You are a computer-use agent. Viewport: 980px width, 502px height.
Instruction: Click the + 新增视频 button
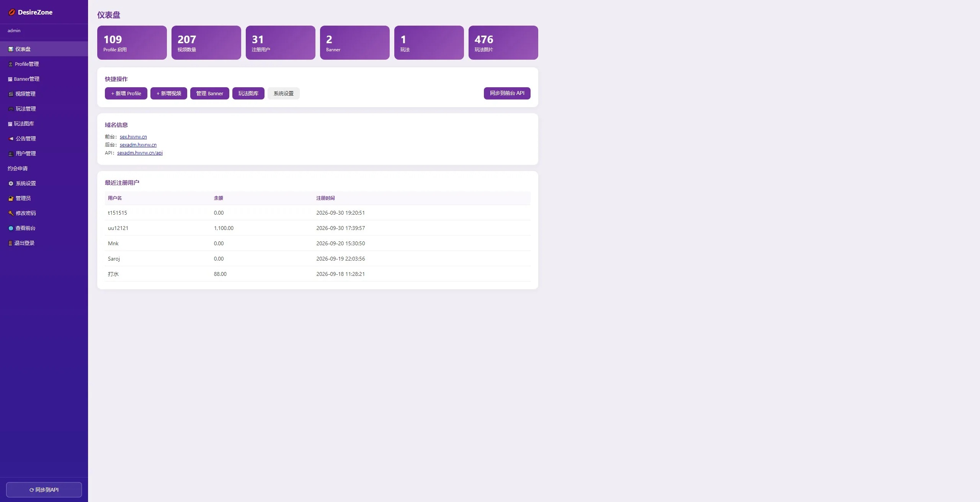(169, 93)
